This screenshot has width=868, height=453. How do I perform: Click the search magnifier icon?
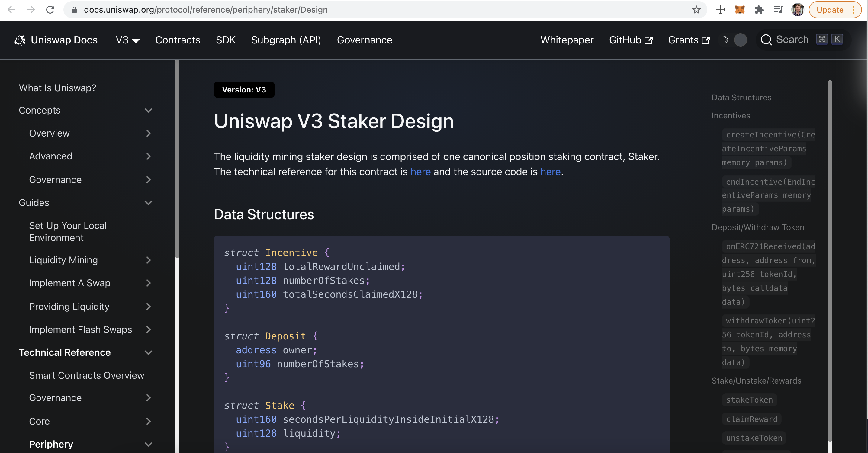tap(766, 40)
